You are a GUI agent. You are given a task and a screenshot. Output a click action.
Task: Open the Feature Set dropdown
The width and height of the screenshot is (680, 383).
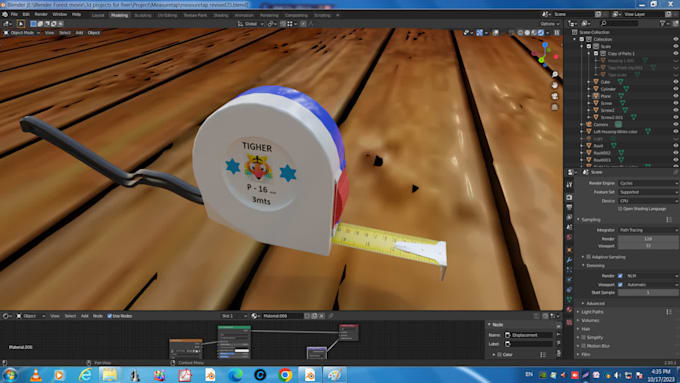(648, 192)
